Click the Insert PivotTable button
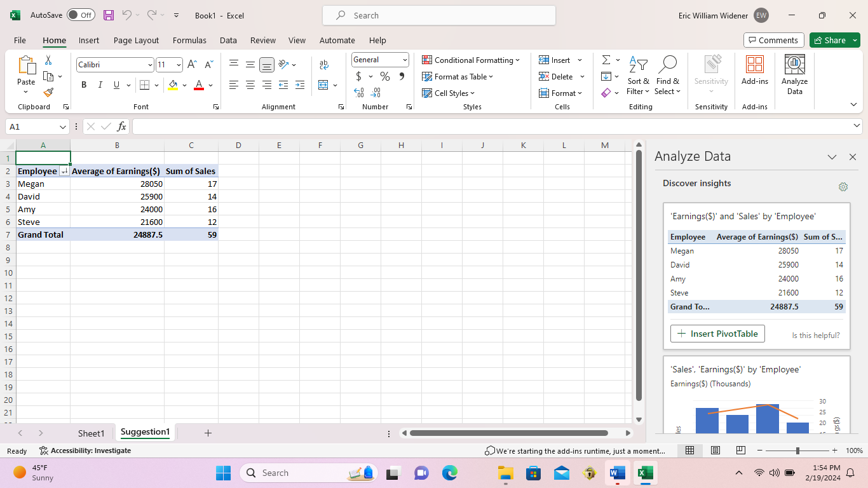The height and width of the screenshot is (488, 868). (717, 333)
